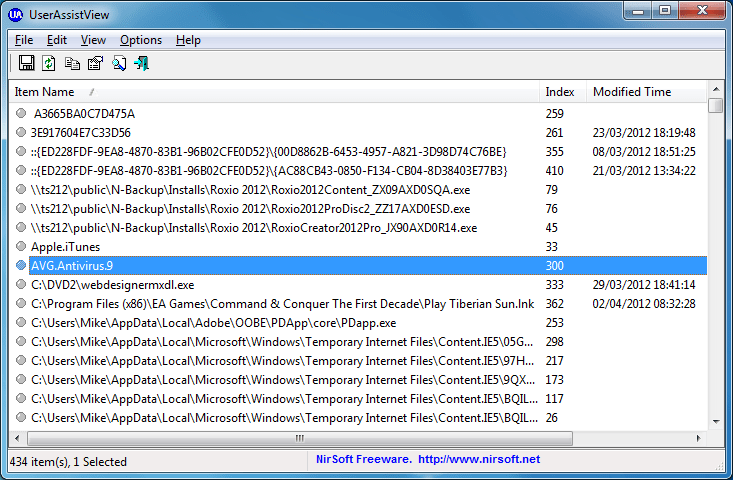Click the vertical scrollbar up arrow

click(716, 89)
